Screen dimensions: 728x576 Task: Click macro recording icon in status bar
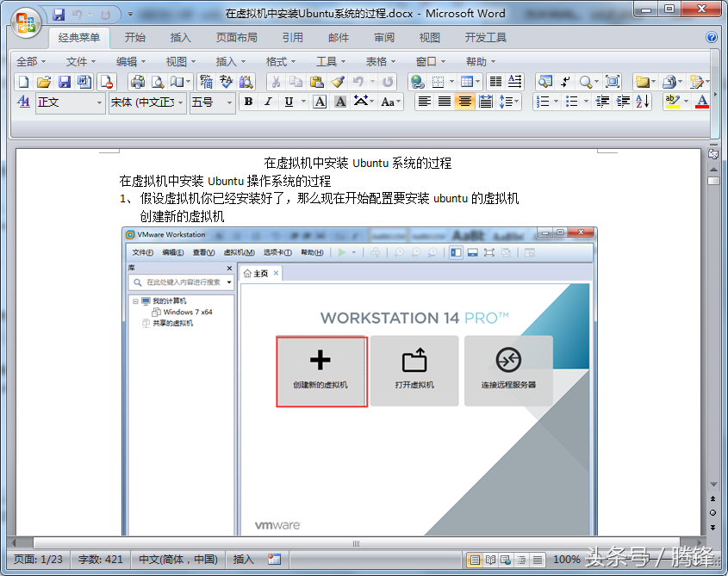tap(274, 560)
